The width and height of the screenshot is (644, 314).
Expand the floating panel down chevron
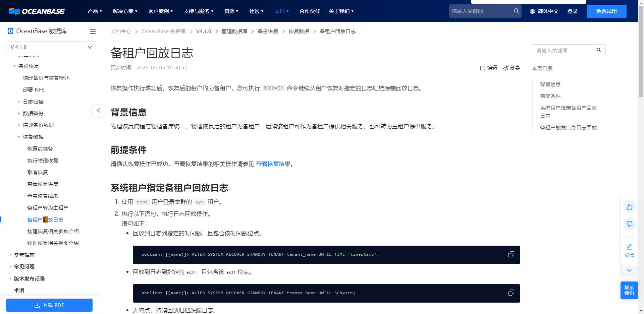[629, 270]
